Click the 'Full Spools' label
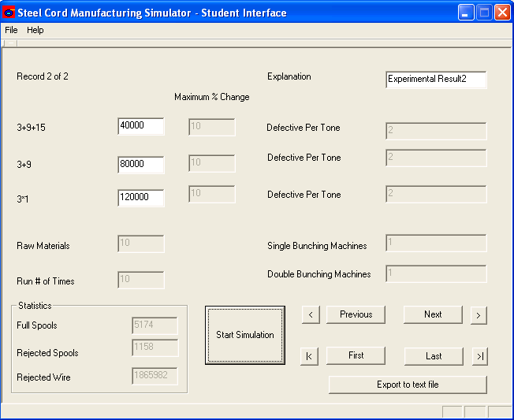The image size is (514, 420). pos(37,325)
